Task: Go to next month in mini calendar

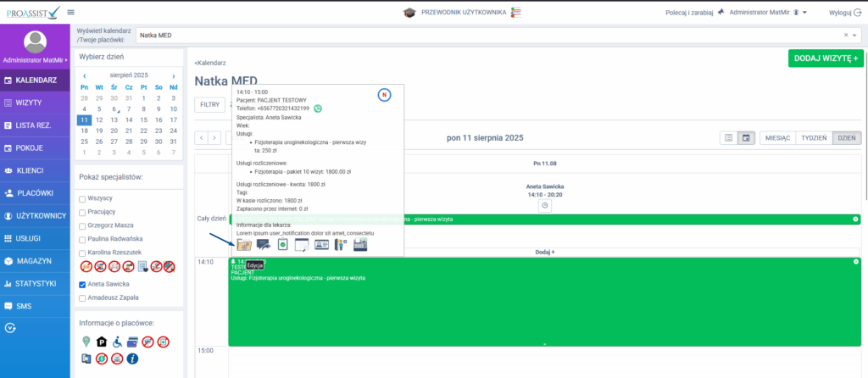Action: coord(173,75)
